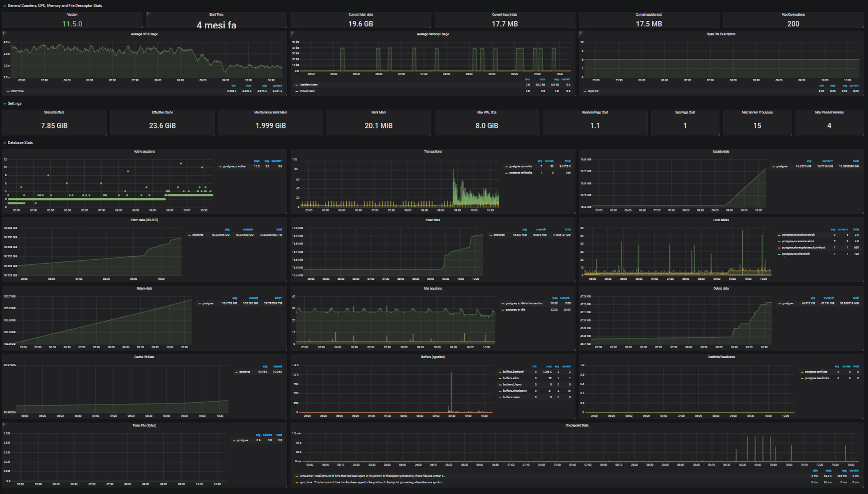Image resolution: width=868 pixels, height=494 pixels.
Task: Toggle postgres deadlocks series
Action: pyautogui.click(x=817, y=378)
